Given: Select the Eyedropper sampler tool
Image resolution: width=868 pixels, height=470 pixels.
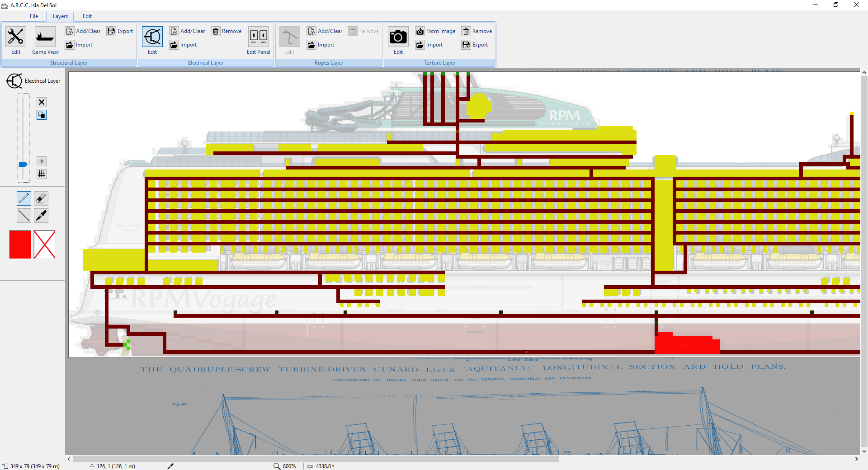Looking at the screenshot, I should [41, 216].
